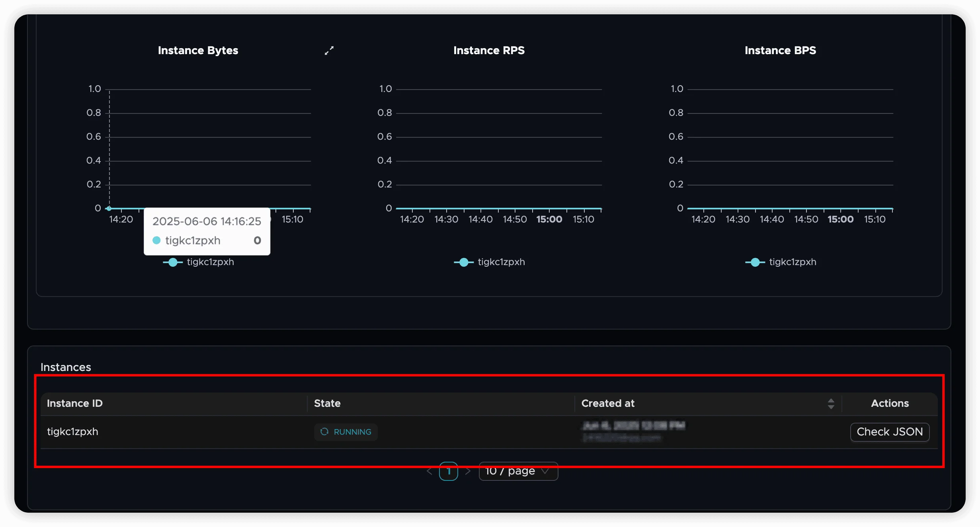This screenshot has height=527, width=980.
Task: Click tigkc1zpxh instance ID cell
Action: [72, 432]
